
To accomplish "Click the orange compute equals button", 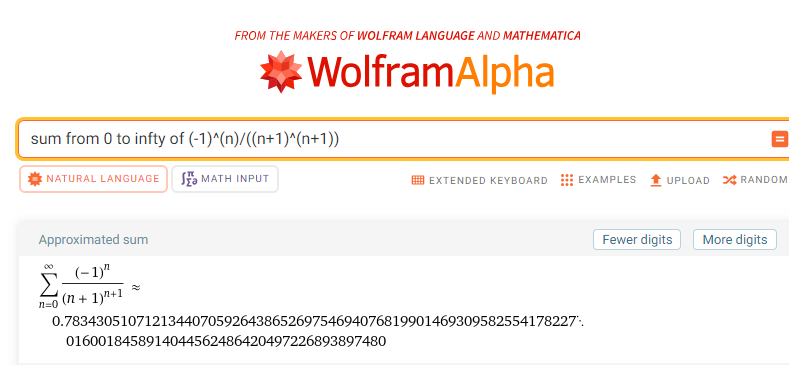I will (780, 139).
